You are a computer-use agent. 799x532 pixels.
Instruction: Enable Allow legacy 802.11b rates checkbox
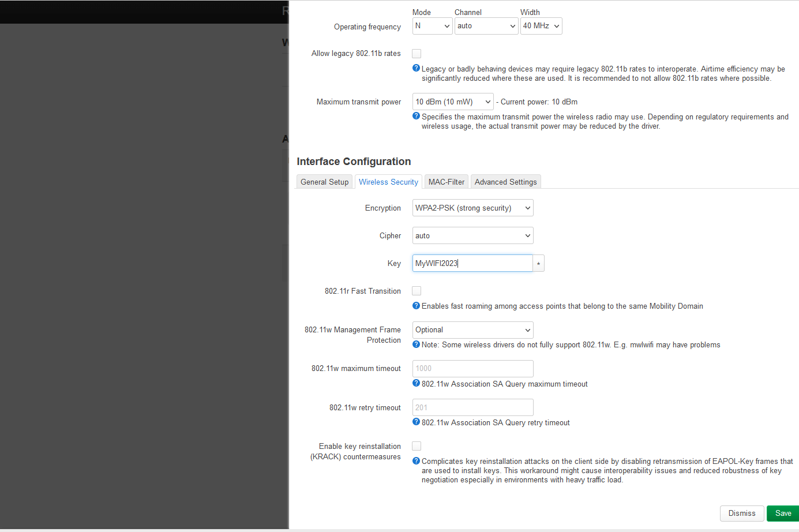point(417,54)
